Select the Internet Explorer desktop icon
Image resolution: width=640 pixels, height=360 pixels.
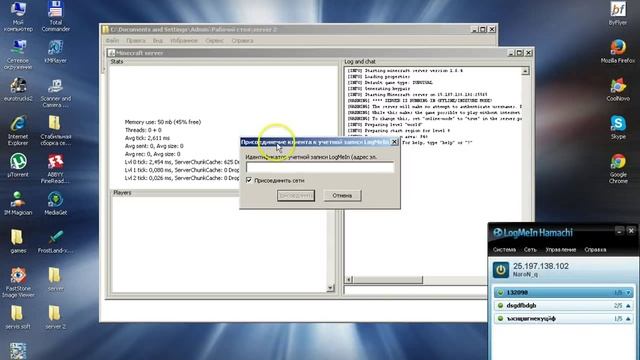[x=18, y=131]
